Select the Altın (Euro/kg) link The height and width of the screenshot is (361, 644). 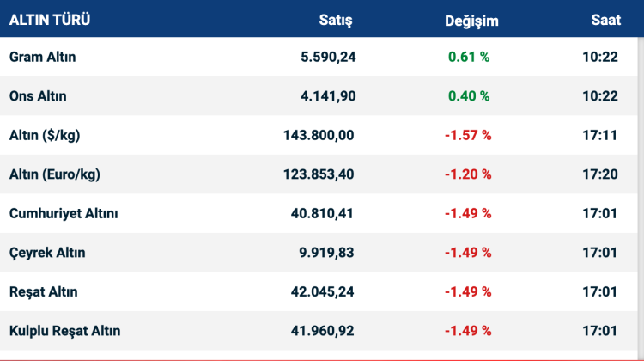click(55, 174)
